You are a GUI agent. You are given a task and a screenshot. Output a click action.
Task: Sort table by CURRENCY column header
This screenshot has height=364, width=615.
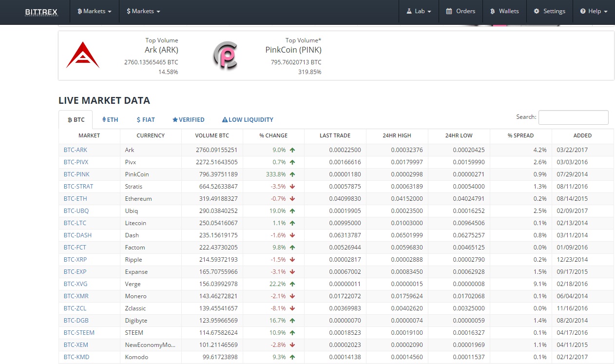pyautogui.click(x=151, y=135)
